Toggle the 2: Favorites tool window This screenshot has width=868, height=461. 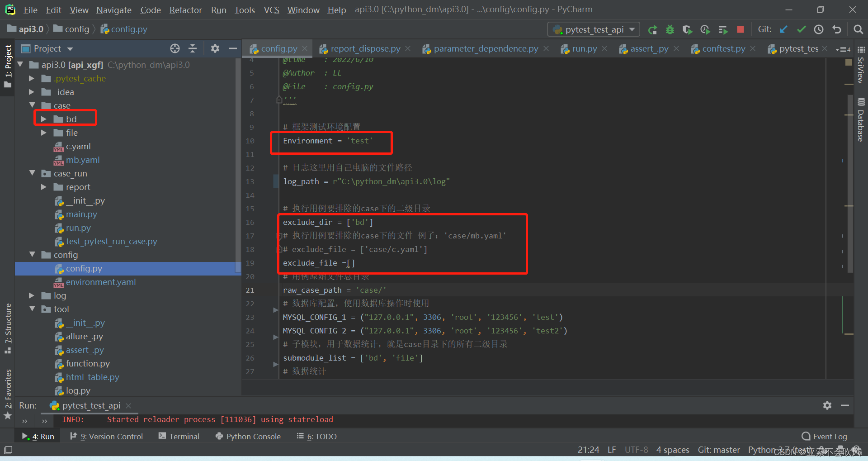coord(8,394)
